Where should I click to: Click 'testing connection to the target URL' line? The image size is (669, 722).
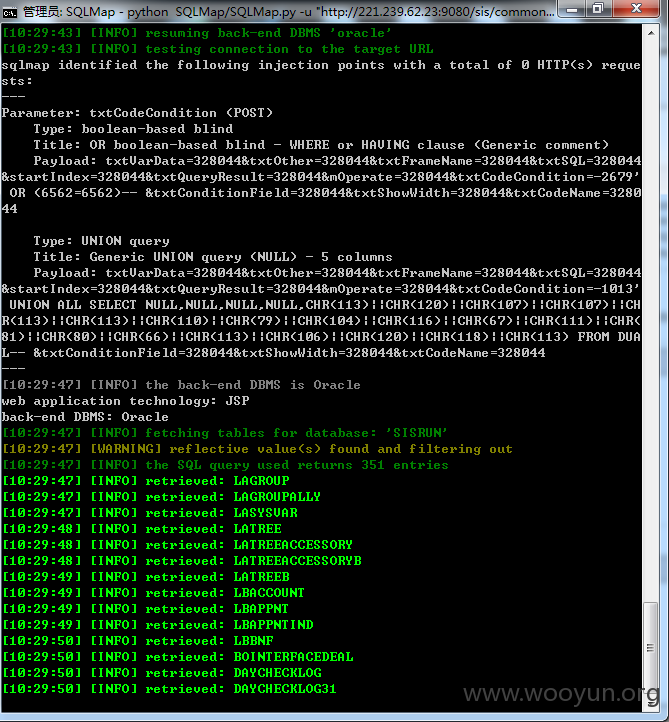pos(218,49)
